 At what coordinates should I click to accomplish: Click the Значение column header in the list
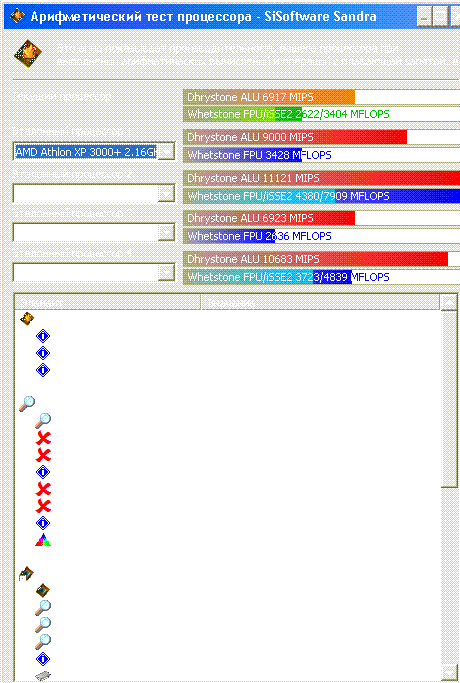320,302
